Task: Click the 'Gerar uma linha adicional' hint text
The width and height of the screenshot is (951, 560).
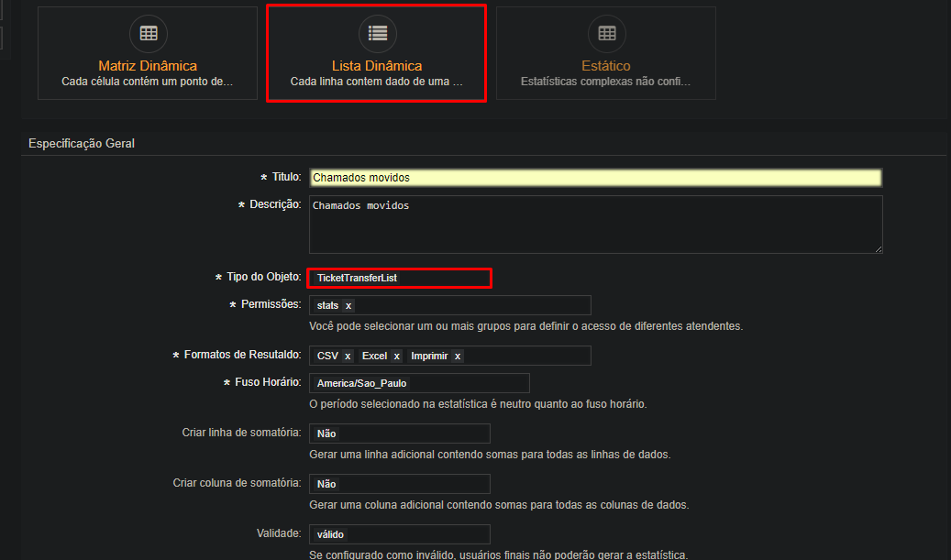Action: click(x=490, y=454)
